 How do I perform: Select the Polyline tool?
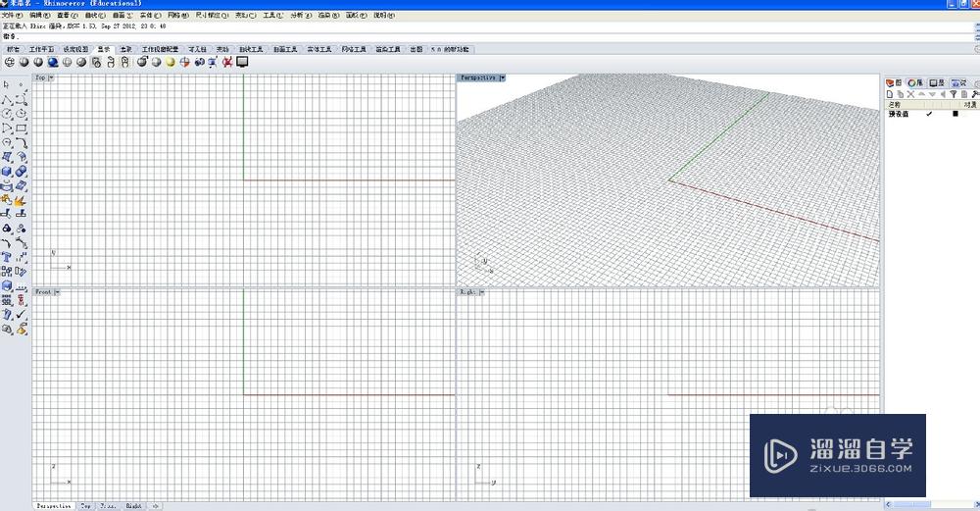point(7,99)
